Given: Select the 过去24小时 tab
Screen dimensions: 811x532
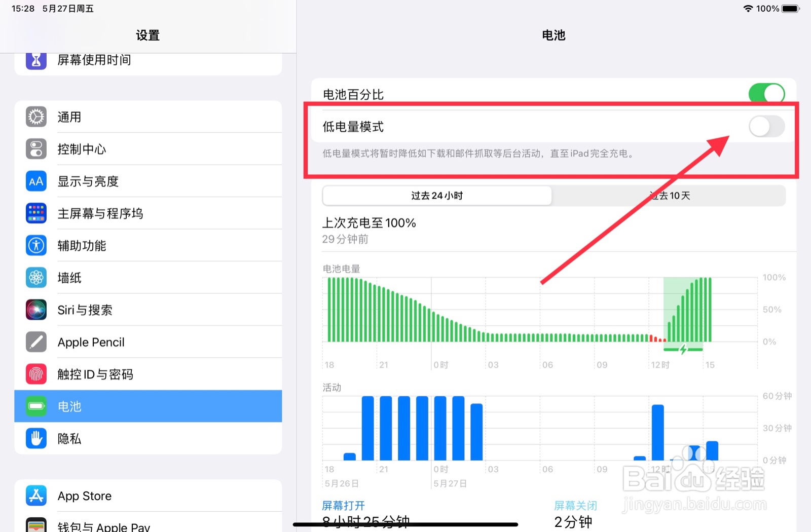Looking at the screenshot, I should tap(436, 196).
